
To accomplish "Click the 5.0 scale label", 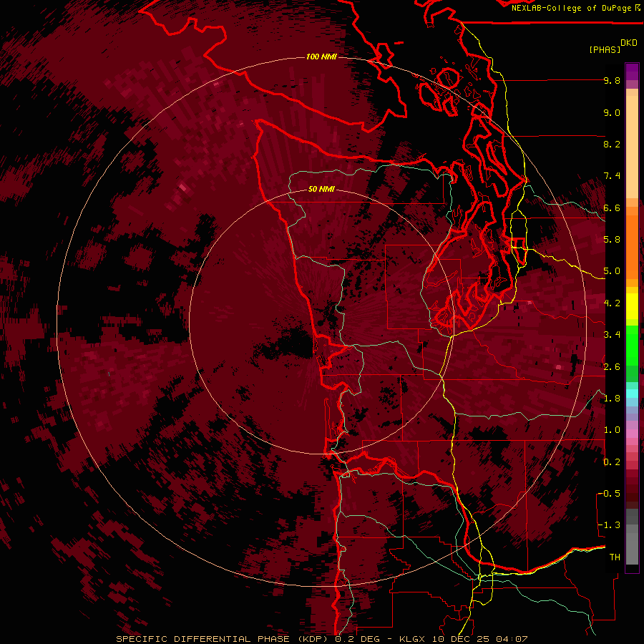I will pyautogui.click(x=612, y=271).
